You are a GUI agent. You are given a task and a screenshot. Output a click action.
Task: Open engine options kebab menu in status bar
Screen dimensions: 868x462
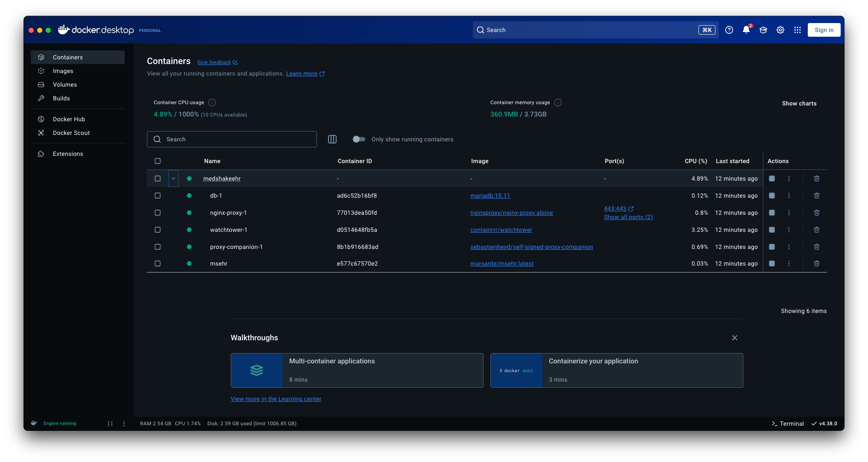pos(124,424)
